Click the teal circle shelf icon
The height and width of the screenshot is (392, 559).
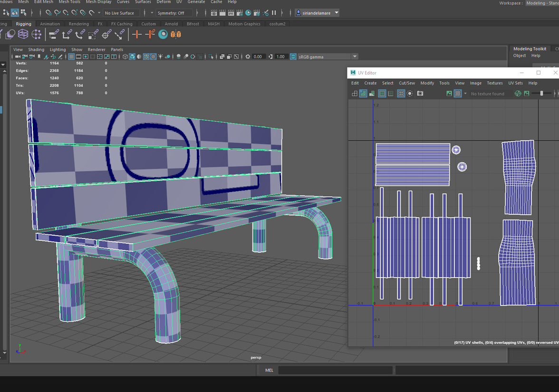[x=163, y=34]
